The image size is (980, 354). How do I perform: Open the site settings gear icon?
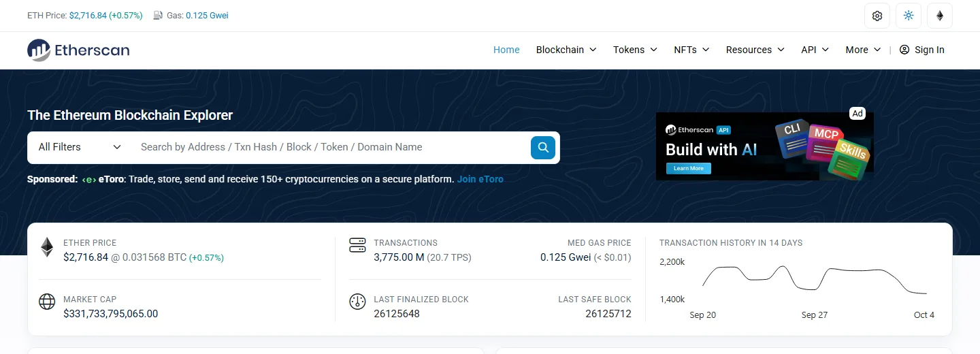[877, 16]
